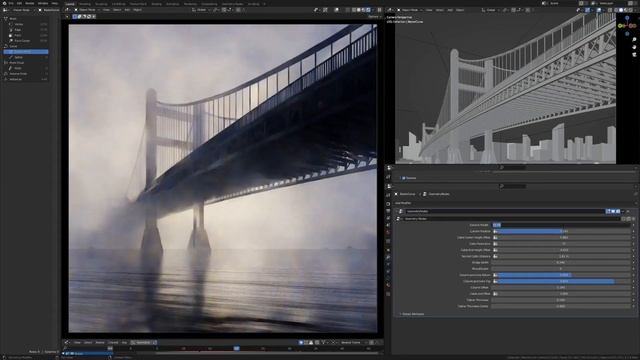Select material preview shading in left viewport
The image size is (640, 360).
[363, 9]
